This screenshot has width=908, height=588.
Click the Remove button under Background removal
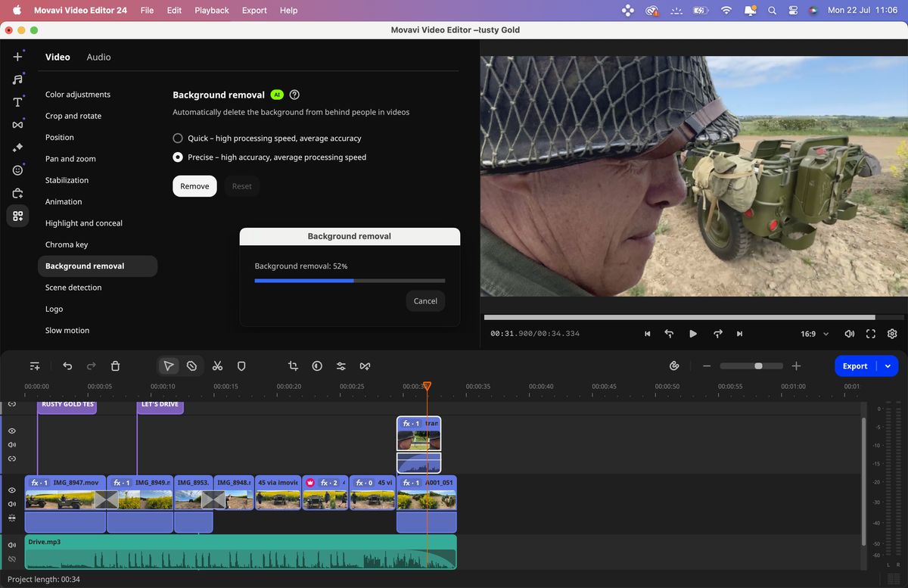194,185
